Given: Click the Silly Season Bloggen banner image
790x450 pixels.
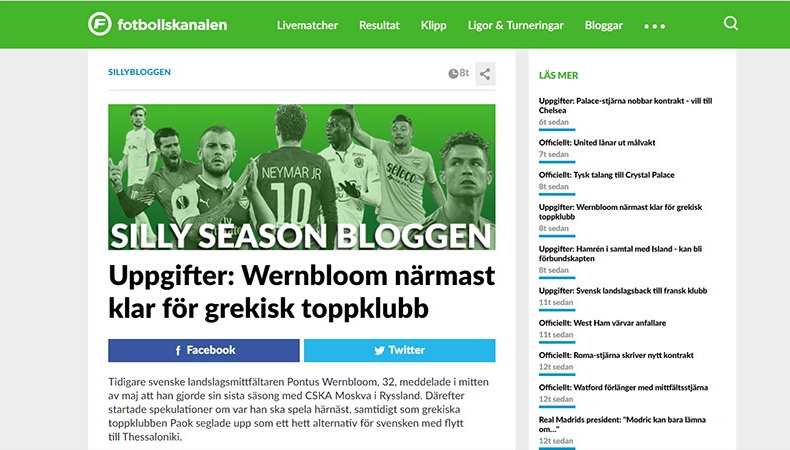Looking at the screenshot, I should pos(302,177).
